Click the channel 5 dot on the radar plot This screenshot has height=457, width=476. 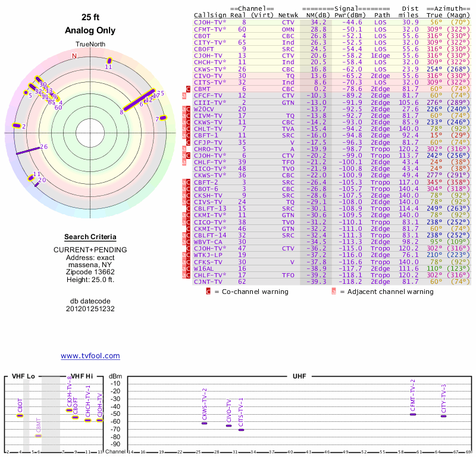point(25,93)
